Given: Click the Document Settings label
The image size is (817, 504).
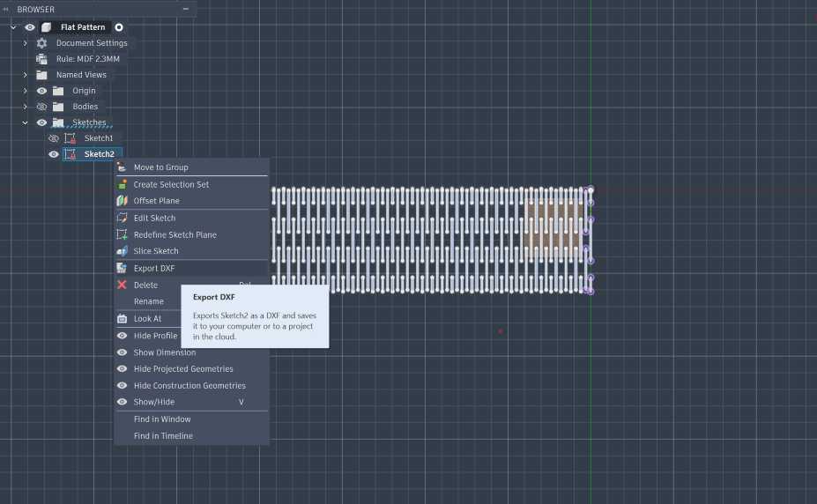Looking at the screenshot, I should pos(92,43).
